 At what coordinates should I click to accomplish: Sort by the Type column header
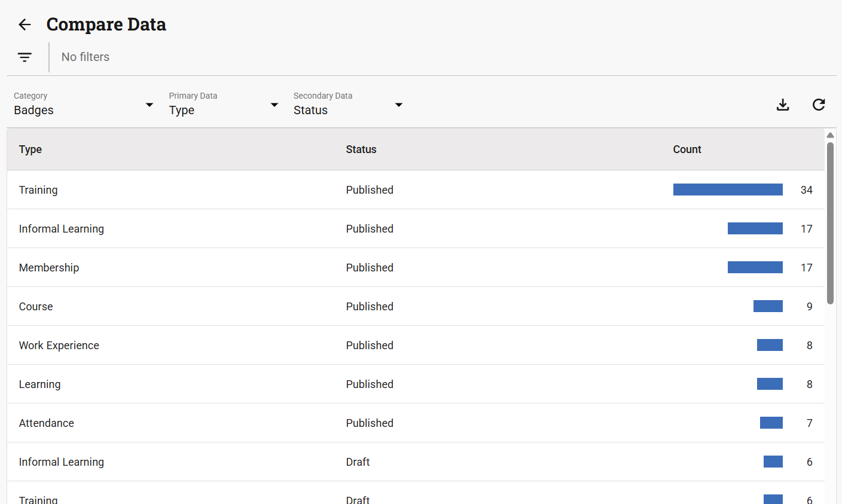(x=30, y=149)
